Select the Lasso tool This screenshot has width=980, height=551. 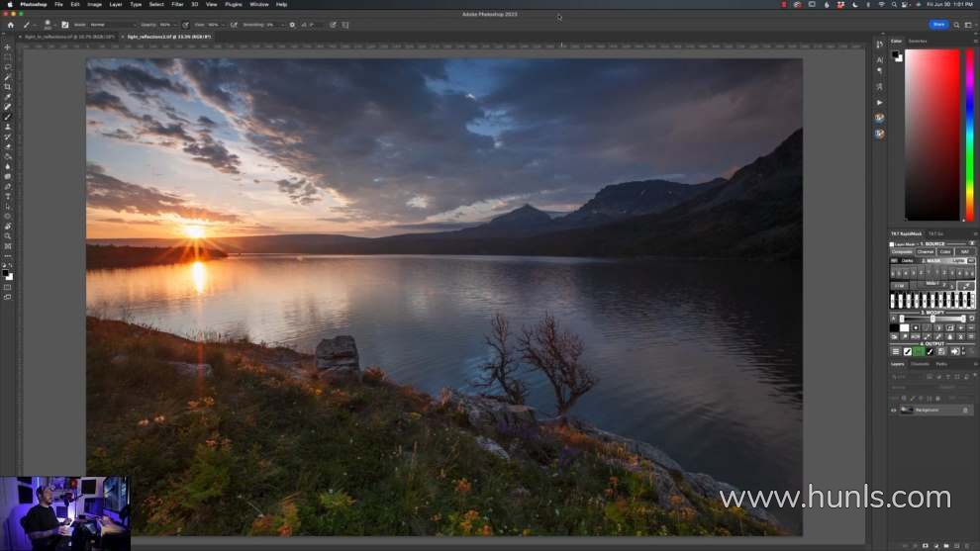click(x=8, y=67)
